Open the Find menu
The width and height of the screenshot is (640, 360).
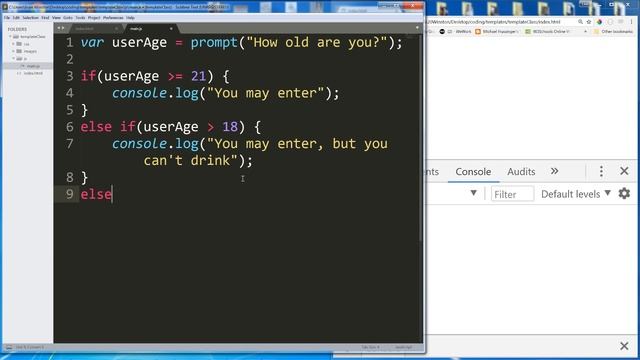click(x=45, y=18)
